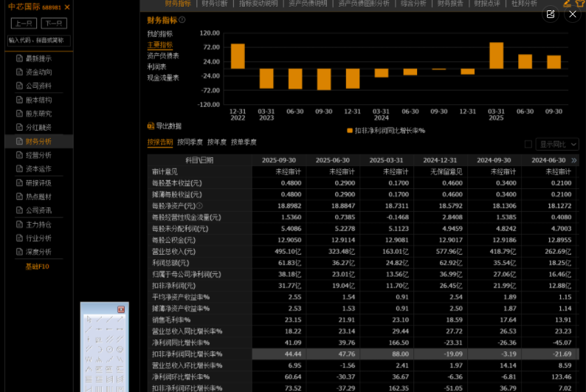The height and width of the screenshot is (392, 586).
Task: Click the info icon next to 每股净资产(元)
Action: 199,206
